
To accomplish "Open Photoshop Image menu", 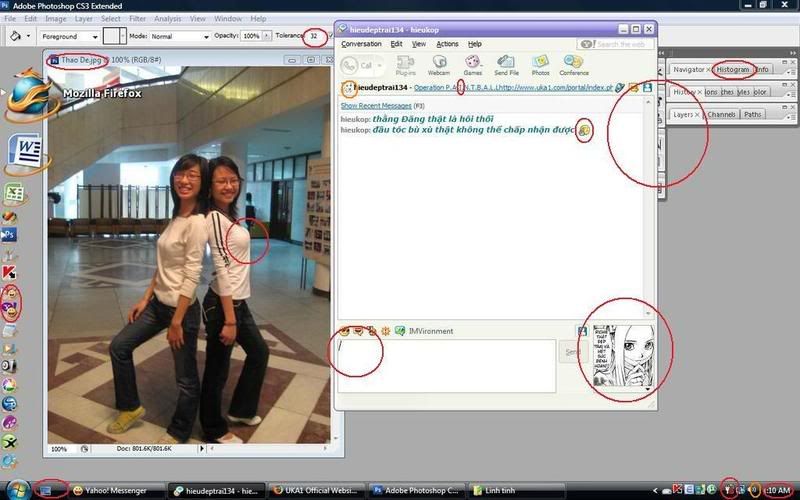I will [56, 18].
